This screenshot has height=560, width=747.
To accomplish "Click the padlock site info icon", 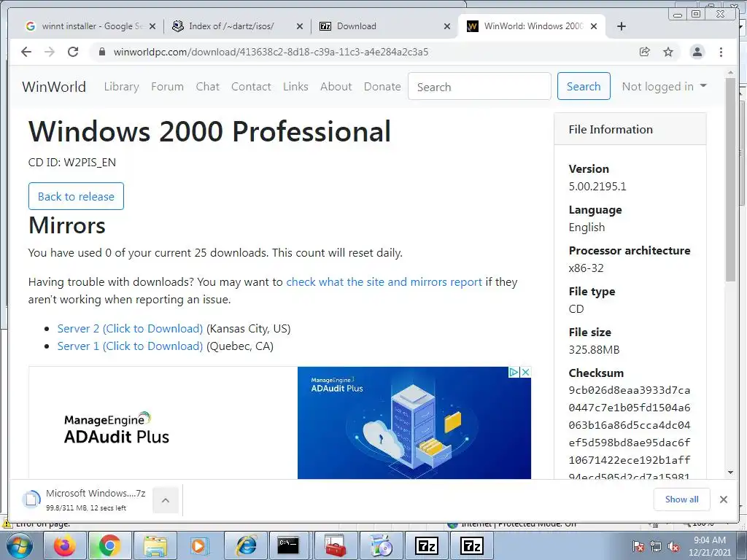I will pos(101,52).
